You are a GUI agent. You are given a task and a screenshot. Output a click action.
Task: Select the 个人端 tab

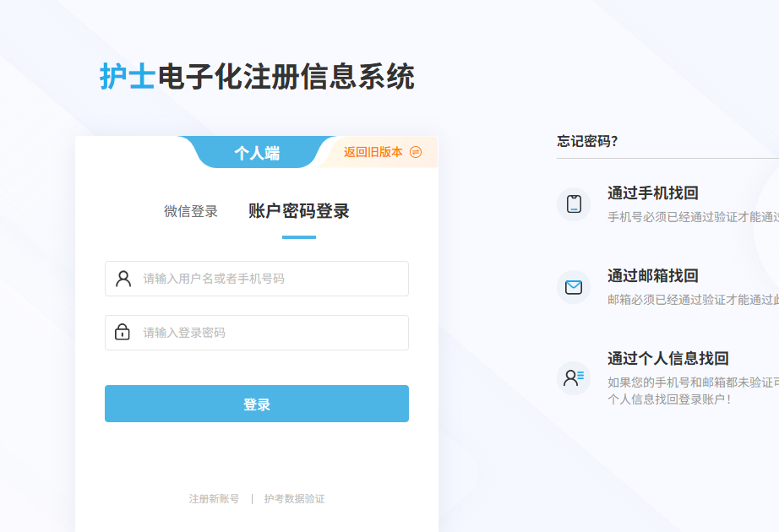coord(257,153)
